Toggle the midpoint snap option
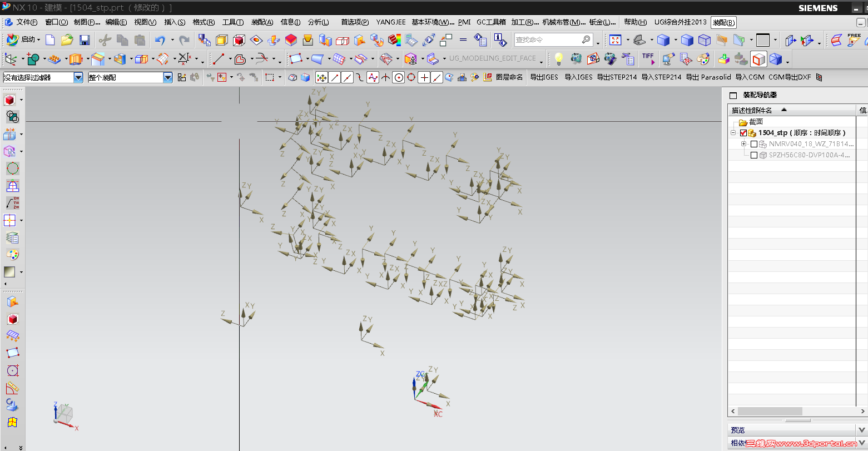 point(348,77)
